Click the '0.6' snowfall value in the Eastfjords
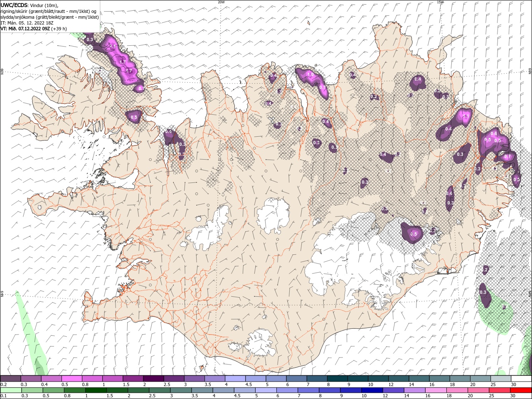Image resolution: width=532 pixels, height=399 pixels. point(494,133)
